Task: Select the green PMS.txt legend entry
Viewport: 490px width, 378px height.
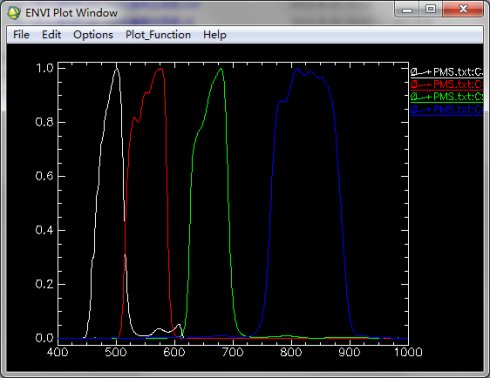Action: (447, 97)
